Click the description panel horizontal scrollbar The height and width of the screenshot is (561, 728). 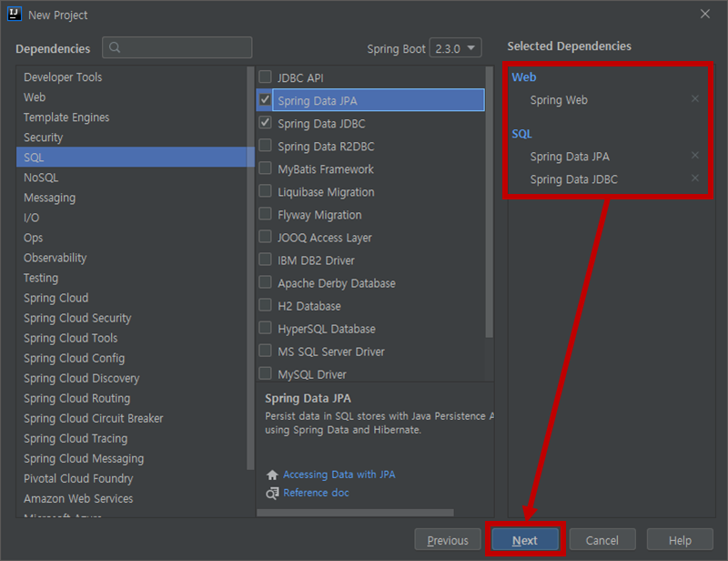pos(355,512)
